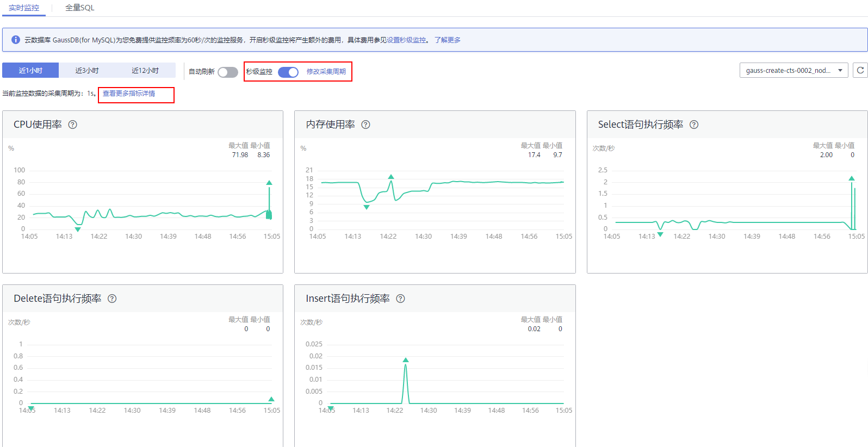868x447 pixels.
Task: Click help icon beside Insert语句执行频率
Action: (400, 299)
